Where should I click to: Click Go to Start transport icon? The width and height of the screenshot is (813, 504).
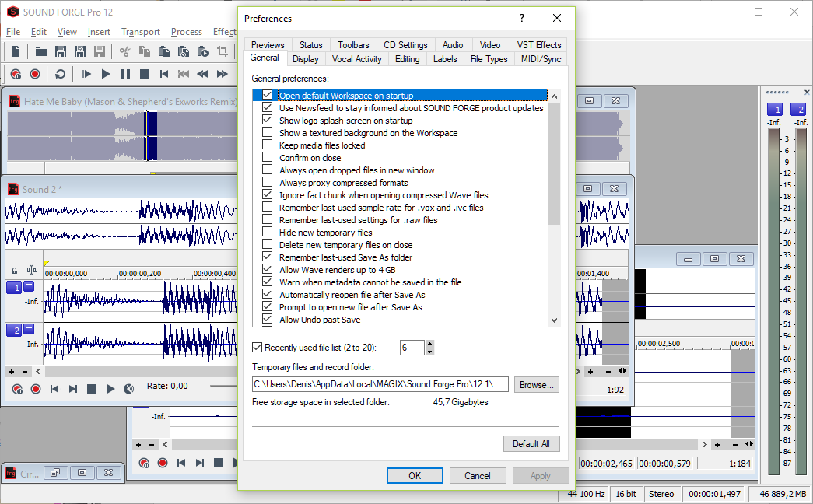click(164, 74)
